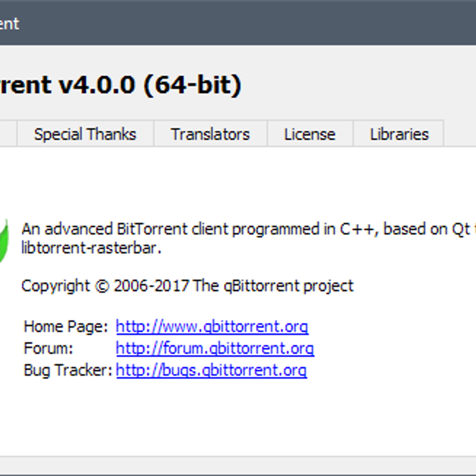Click the 'Forum:' label
This screenshot has width=476, height=476.
48,348
